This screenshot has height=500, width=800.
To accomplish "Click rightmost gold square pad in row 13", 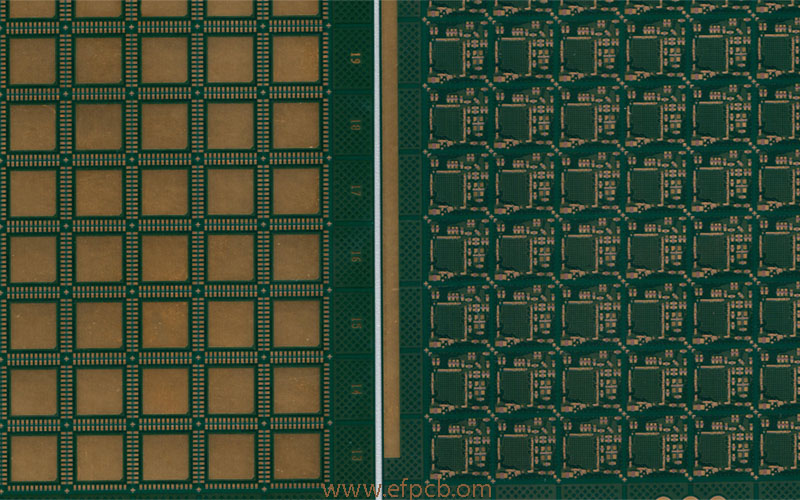I will [296, 456].
